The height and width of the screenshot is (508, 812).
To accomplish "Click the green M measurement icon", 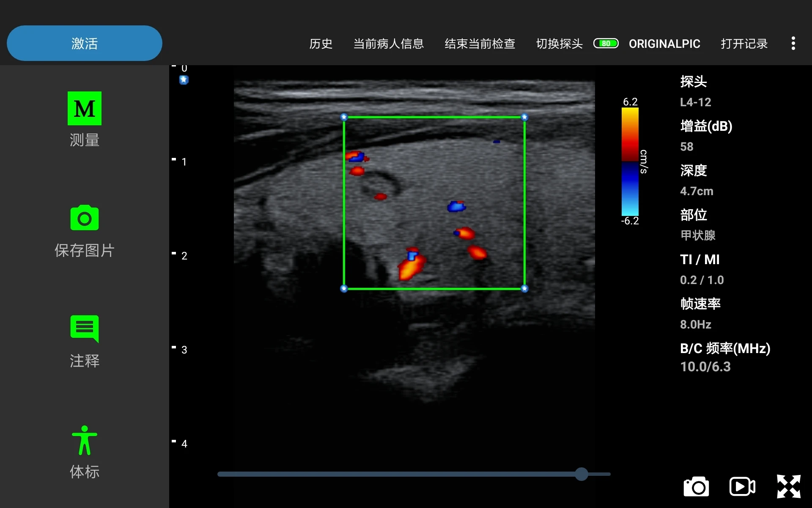I will [x=85, y=108].
